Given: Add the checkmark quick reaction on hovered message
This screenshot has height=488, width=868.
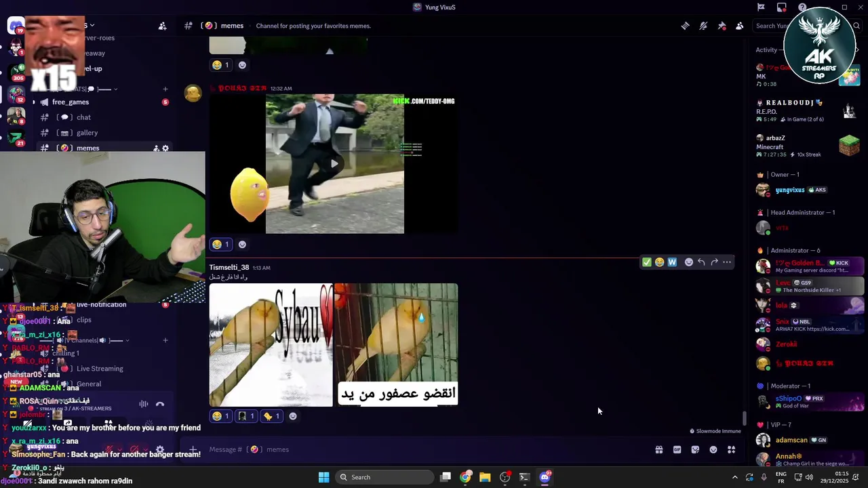Looking at the screenshot, I should (x=646, y=262).
